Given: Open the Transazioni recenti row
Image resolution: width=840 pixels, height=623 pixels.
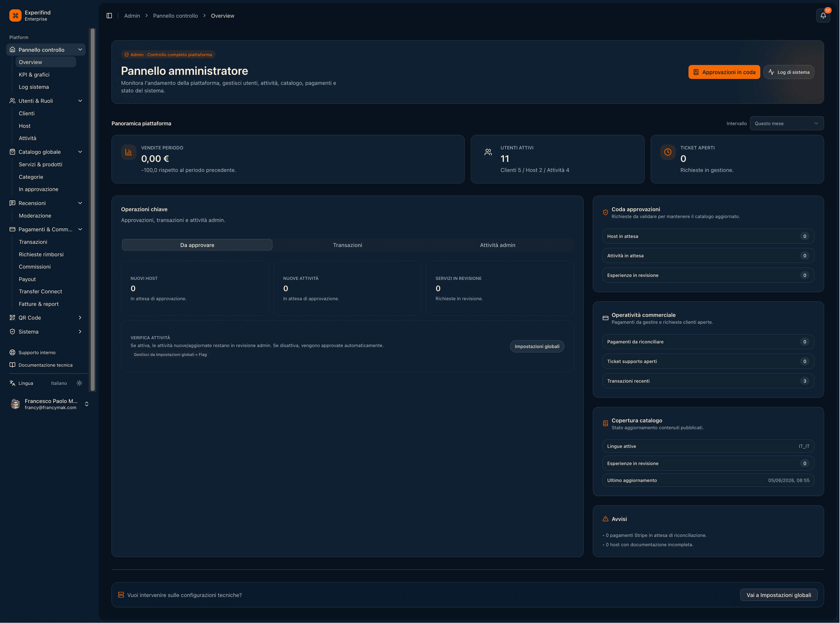Looking at the screenshot, I should 708,380.
